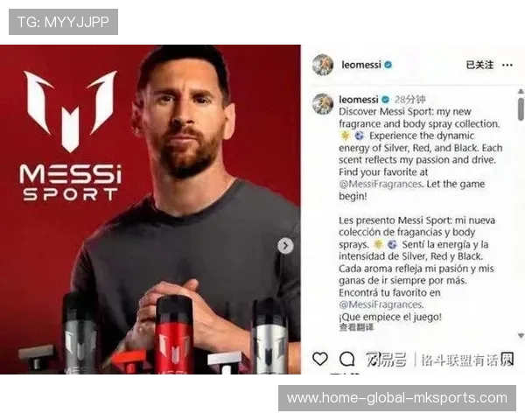Like the post with the heart icon
The width and height of the screenshot is (525, 420).
[x=319, y=359]
